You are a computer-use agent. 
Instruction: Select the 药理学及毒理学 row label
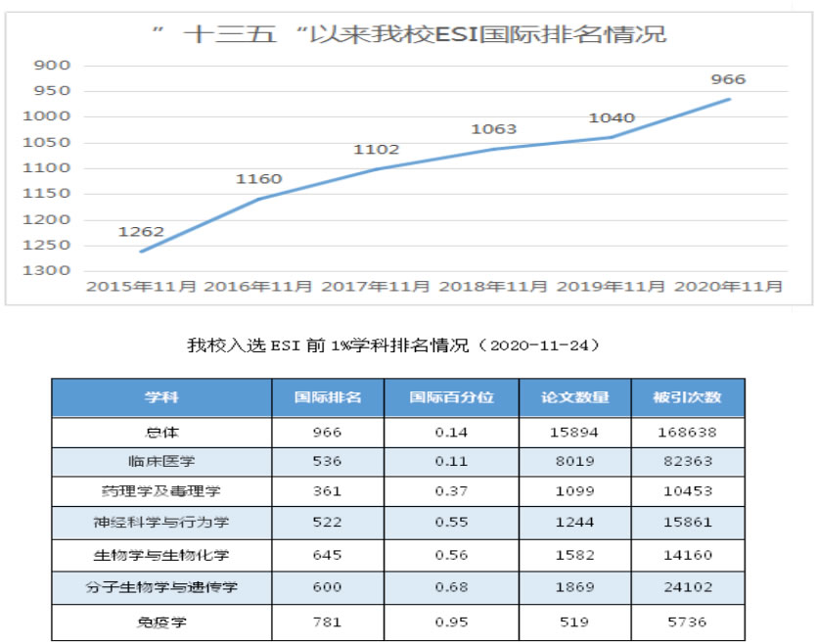(161, 491)
